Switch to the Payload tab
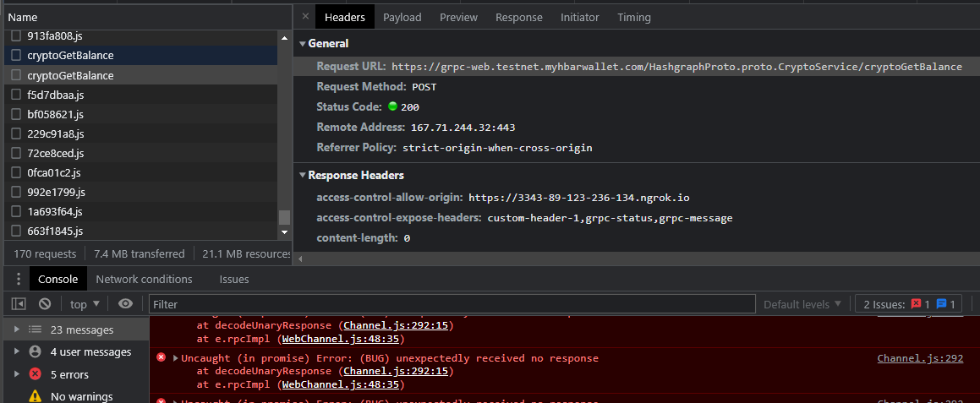980x403 pixels. [402, 18]
